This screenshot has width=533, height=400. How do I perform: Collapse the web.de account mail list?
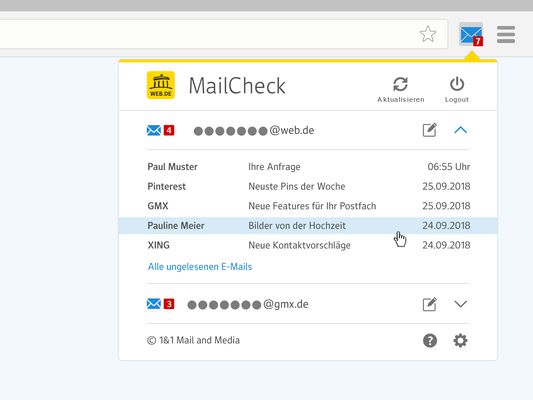tap(461, 130)
